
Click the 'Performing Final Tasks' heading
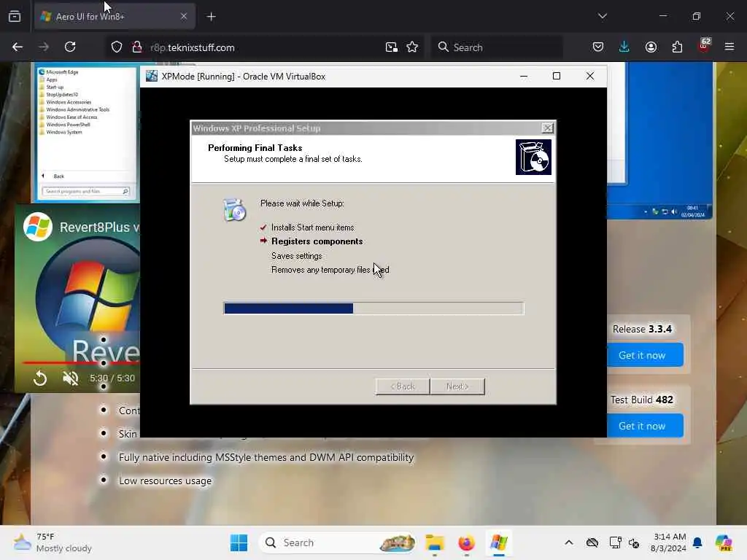255,148
